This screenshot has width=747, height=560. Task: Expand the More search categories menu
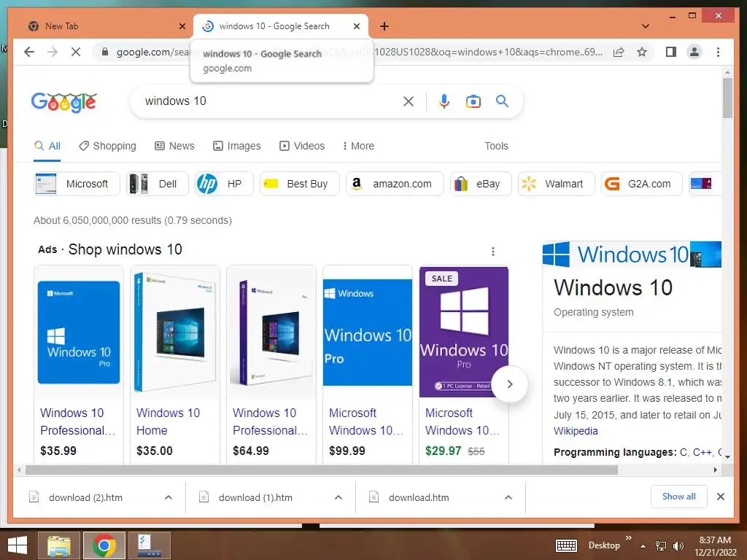point(358,146)
